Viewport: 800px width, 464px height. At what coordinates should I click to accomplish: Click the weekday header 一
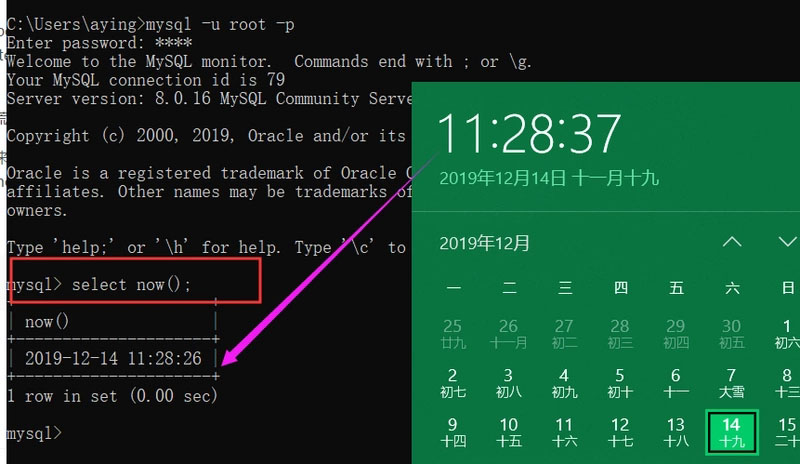pyautogui.click(x=453, y=288)
